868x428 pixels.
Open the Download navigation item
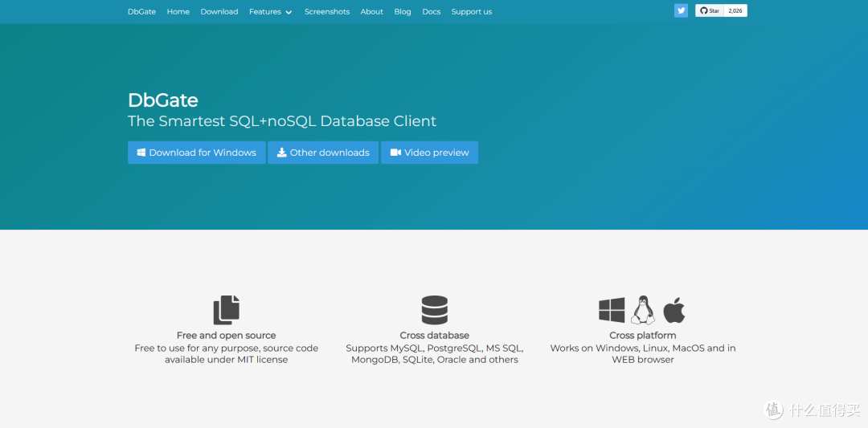coord(219,12)
